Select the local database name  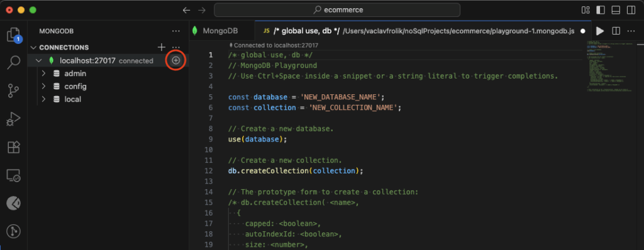click(73, 99)
